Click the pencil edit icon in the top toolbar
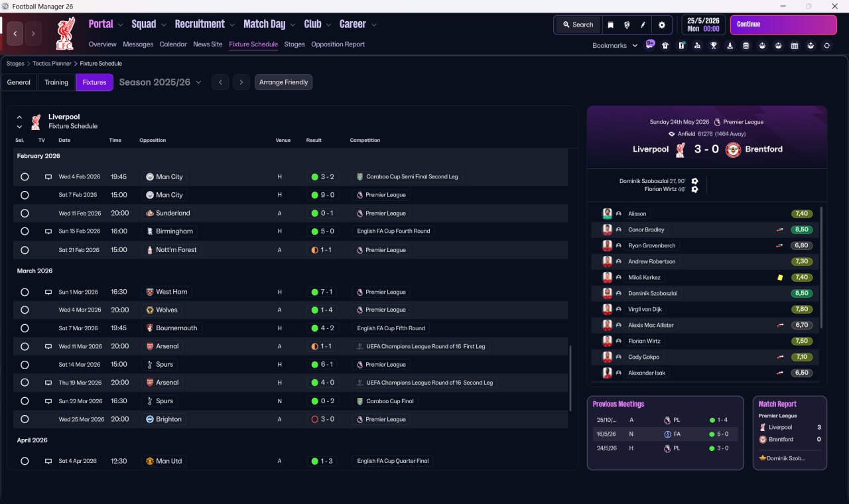The image size is (849, 504). pyautogui.click(x=643, y=25)
